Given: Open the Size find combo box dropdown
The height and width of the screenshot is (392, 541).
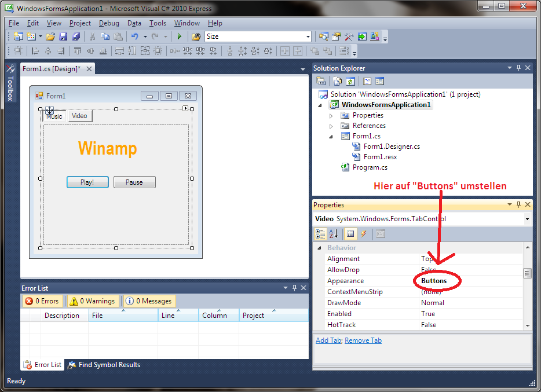Looking at the screenshot, I should tap(308, 36).
